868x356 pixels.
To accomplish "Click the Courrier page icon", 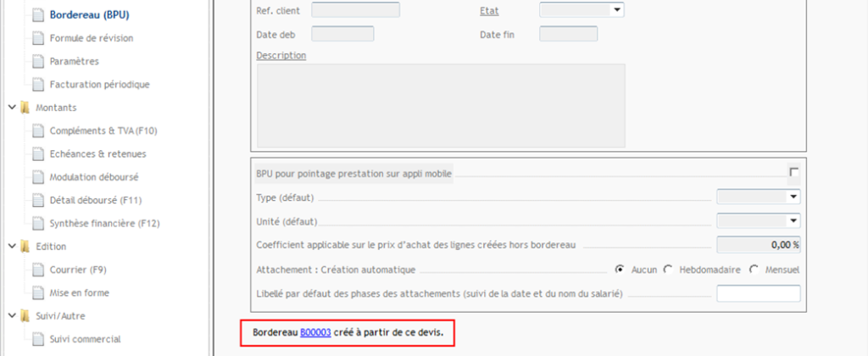I will pyautogui.click(x=37, y=270).
